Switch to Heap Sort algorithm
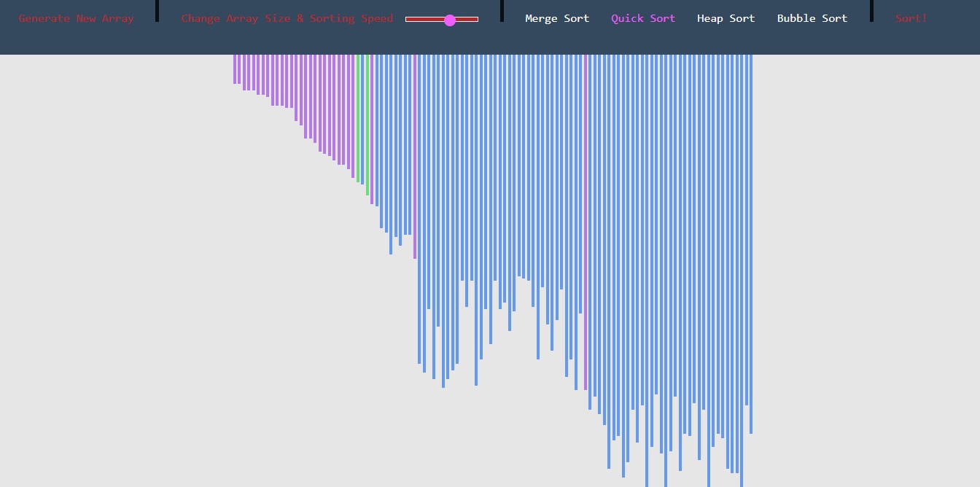The height and width of the screenshot is (487, 980). (726, 18)
